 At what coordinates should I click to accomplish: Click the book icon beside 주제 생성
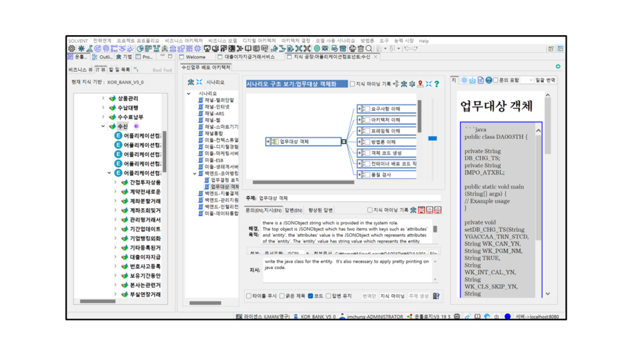coord(436,296)
